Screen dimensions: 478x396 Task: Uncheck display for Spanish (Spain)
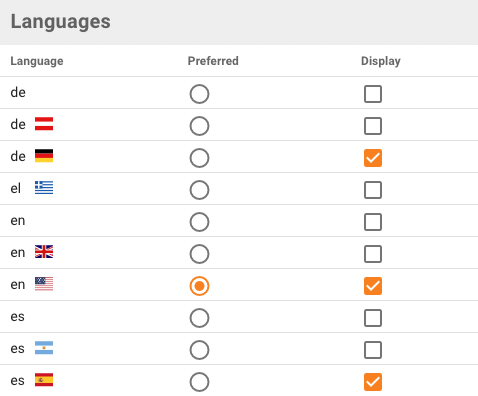click(x=373, y=382)
